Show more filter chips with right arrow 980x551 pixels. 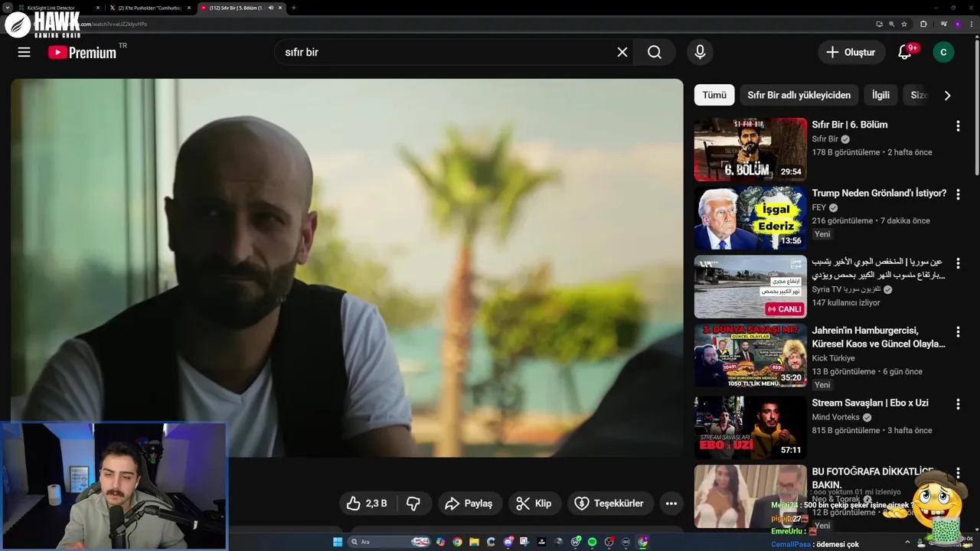click(947, 96)
